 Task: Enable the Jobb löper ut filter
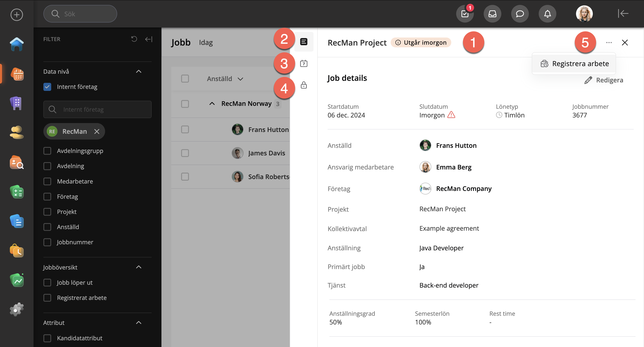(x=47, y=283)
